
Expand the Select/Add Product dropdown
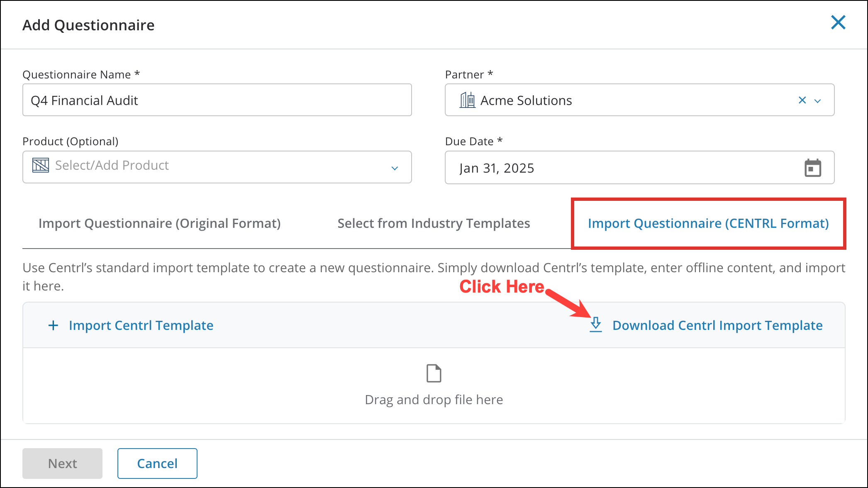tap(395, 168)
